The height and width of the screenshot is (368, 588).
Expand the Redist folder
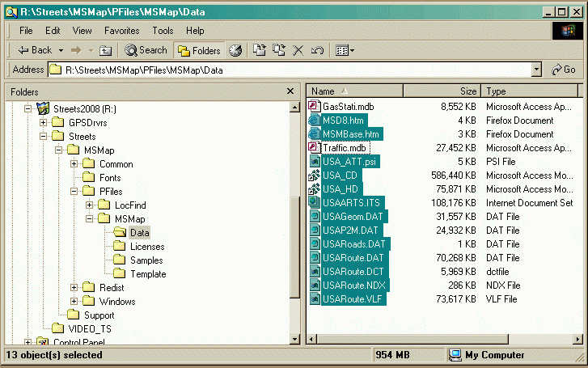74,288
